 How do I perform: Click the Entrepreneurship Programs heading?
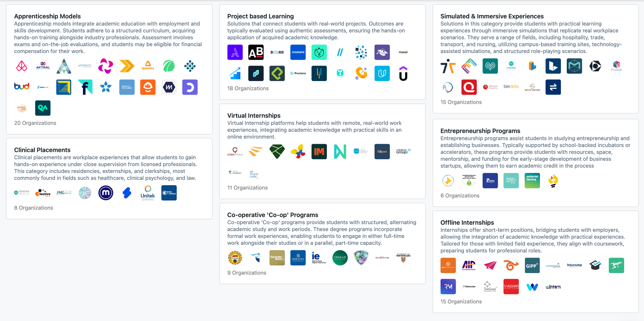[480, 131]
